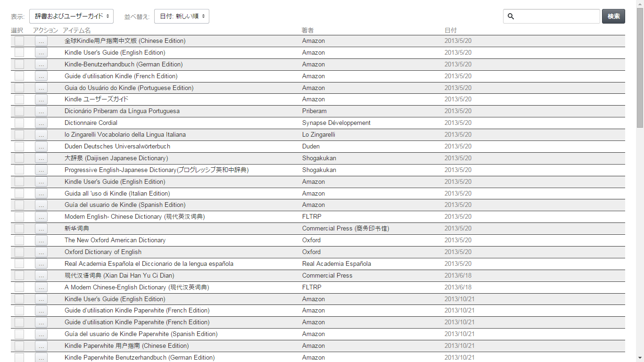Screen dimensions: 644x362
Task: Click title 全球Kindle用户指南中文版 (Chinese Edition)
Action: pyautogui.click(x=125, y=41)
